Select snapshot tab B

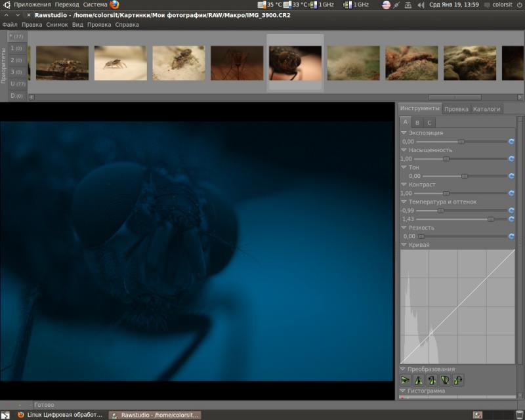point(417,123)
